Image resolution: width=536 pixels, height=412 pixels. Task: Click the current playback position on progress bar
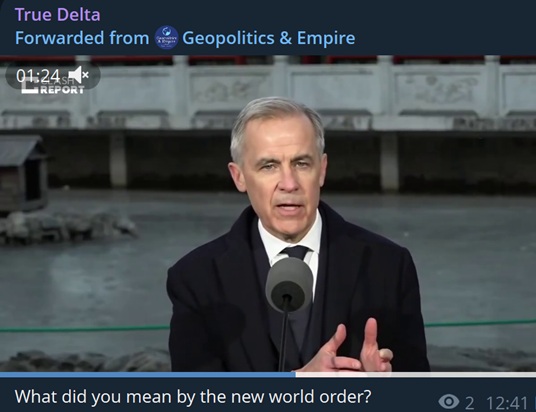[296, 374]
